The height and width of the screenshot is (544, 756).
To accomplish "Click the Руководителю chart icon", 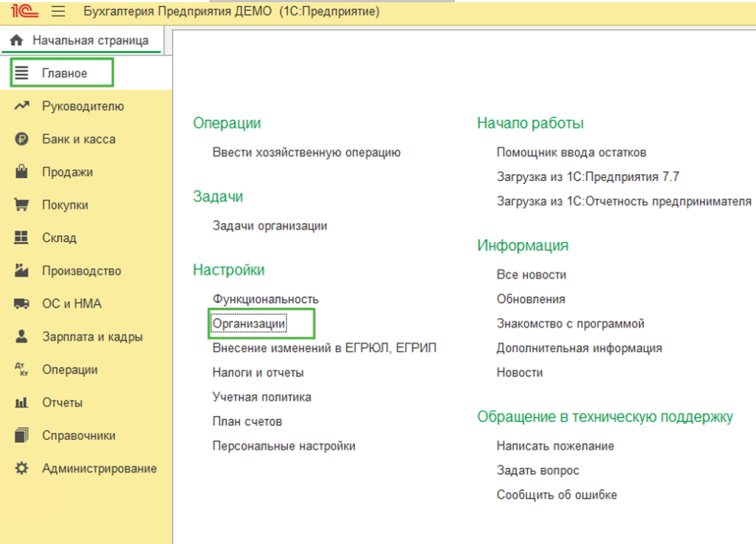I will (21, 106).
